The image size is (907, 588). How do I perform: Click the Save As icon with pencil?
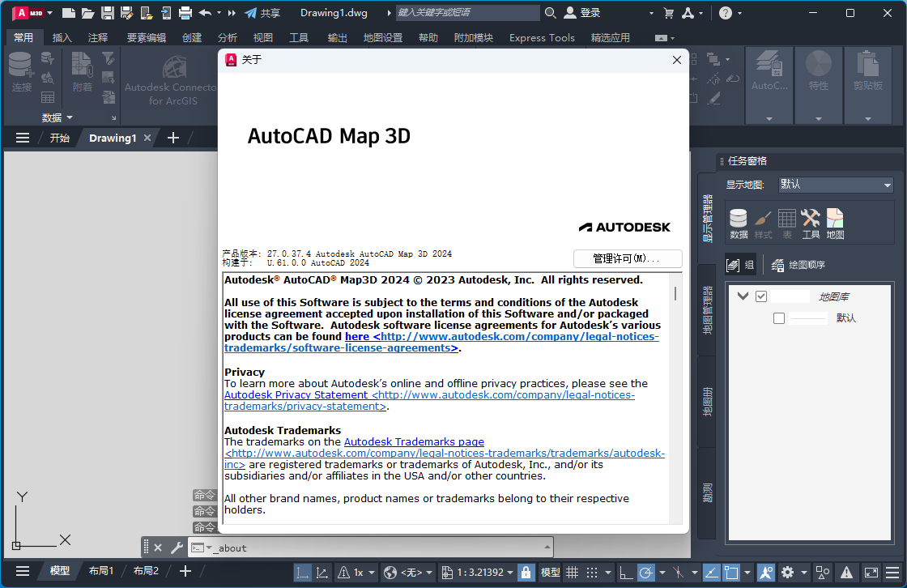126,13
